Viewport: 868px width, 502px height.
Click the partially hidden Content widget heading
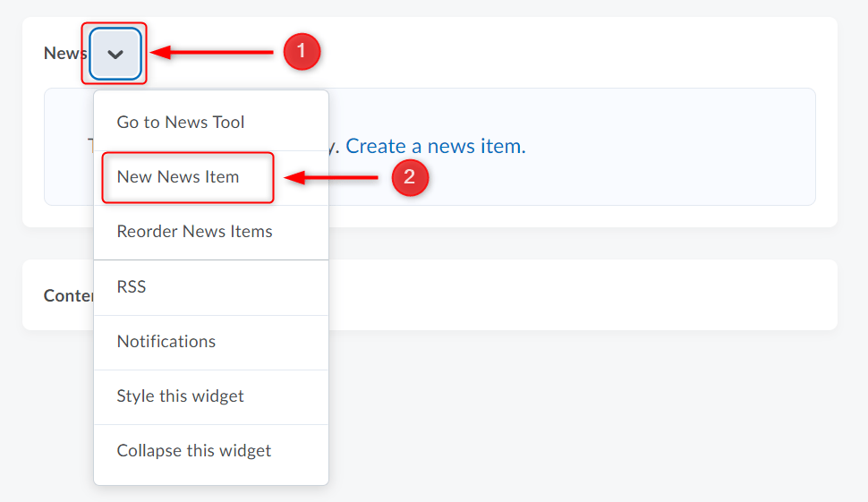coord(68,295)
